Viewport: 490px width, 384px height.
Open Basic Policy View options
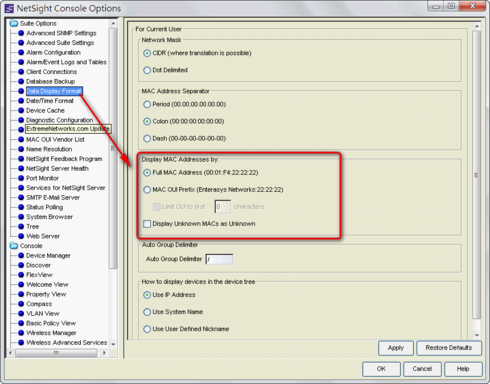pos(51,323)
